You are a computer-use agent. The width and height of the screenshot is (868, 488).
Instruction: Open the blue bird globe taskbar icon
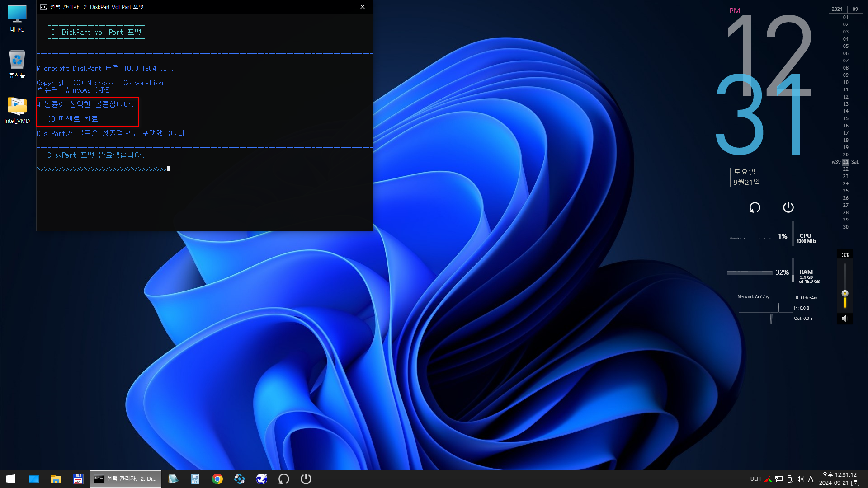click(x=262, y=479)
